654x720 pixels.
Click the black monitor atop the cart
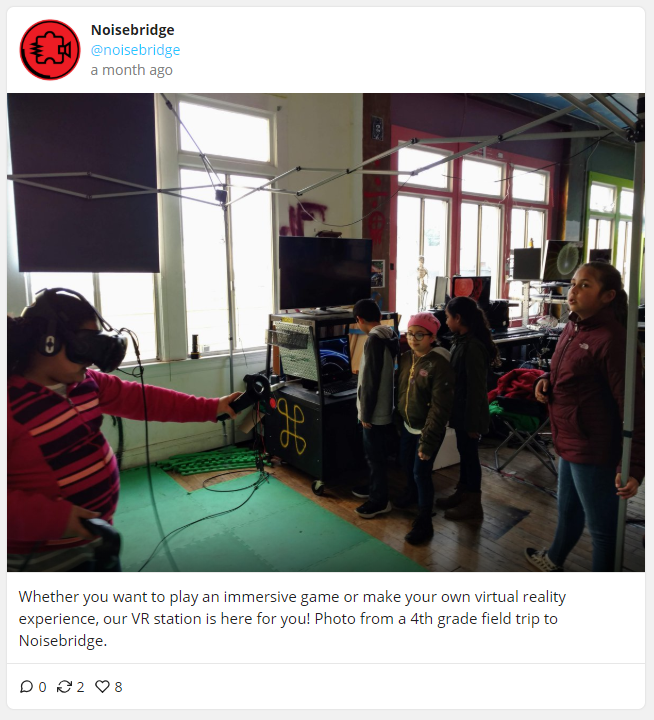click(x=325, y=273)
